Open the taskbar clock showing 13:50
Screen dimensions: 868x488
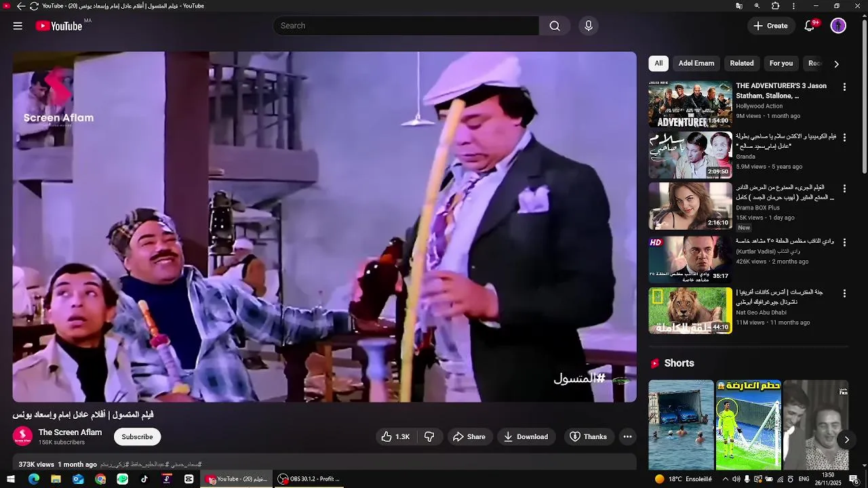click(828, 479)
